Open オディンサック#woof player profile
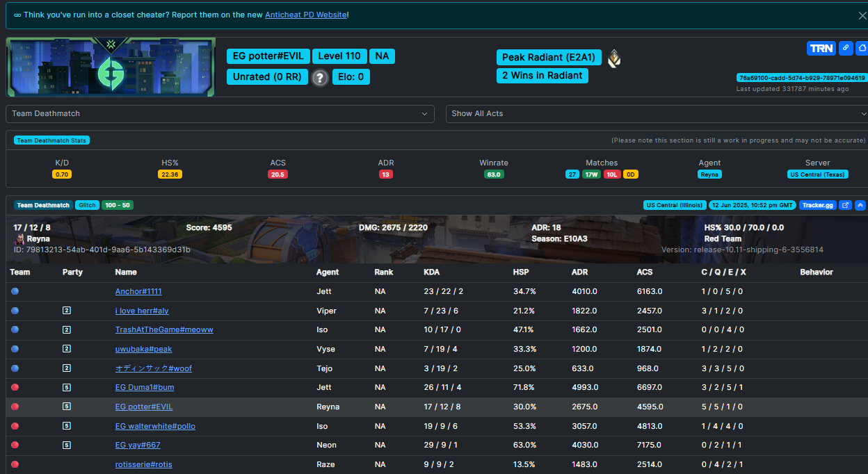The width and height of the screenshot is (868, 474). click(x=154, y=368)
